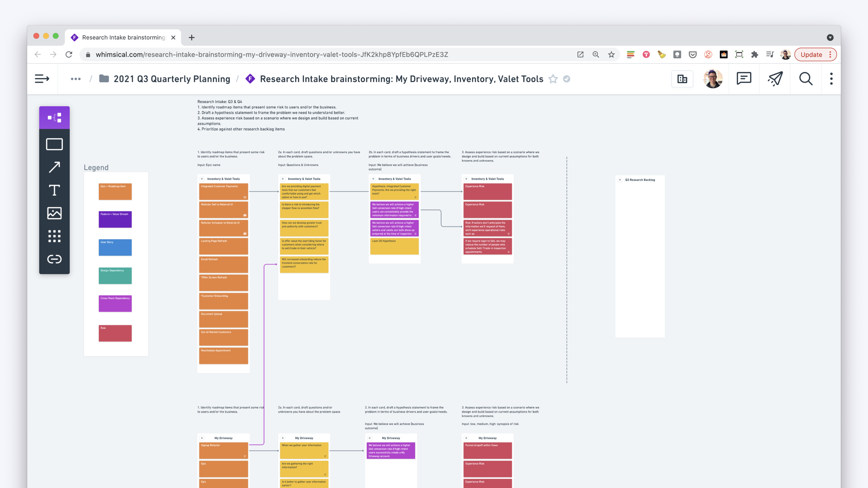
Task: Click the Chrome Update button
Action: click(811, 54)
